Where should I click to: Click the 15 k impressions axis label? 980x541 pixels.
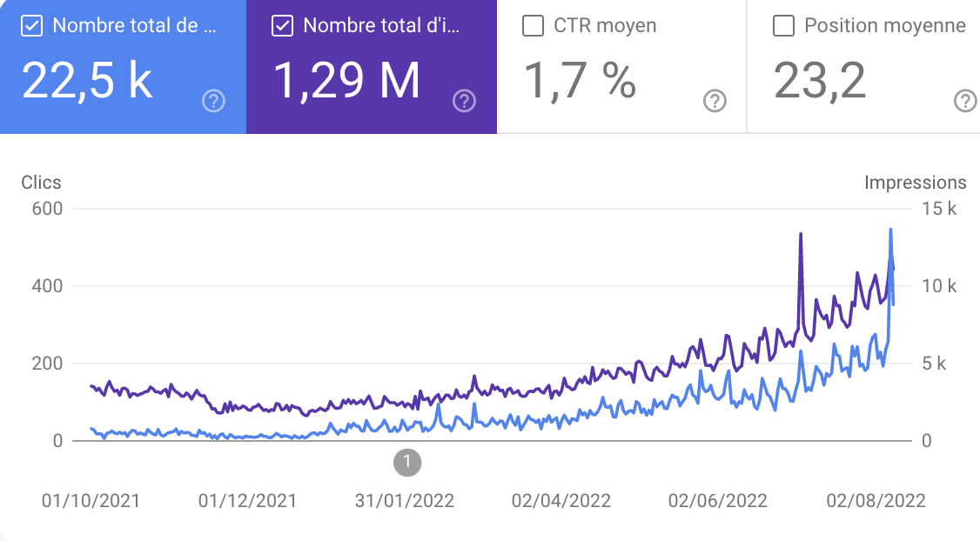point(939,209)
